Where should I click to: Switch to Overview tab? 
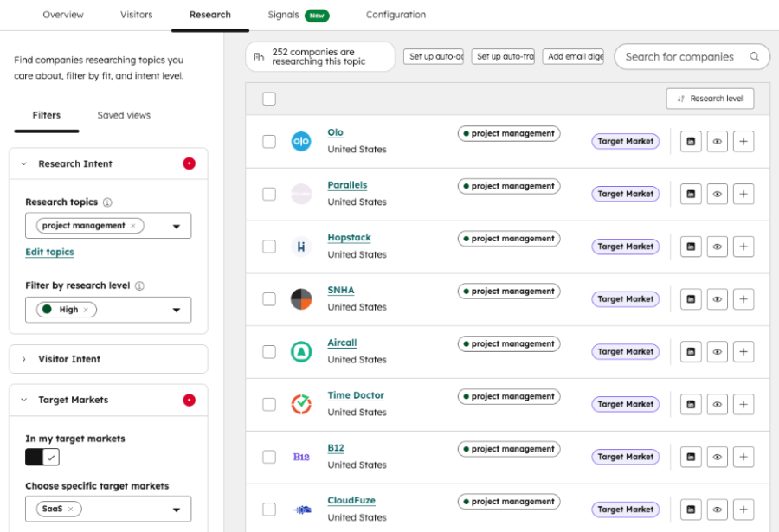click(x=63, y=15)
